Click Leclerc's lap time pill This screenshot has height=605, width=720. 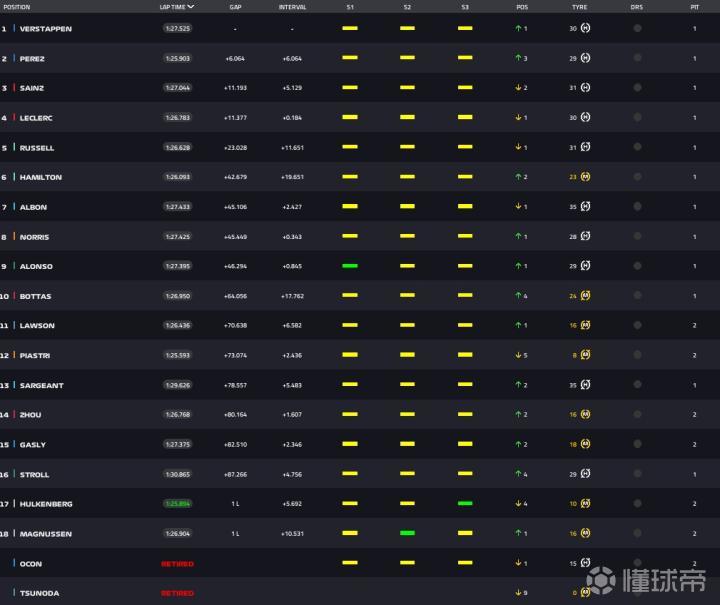177,118
